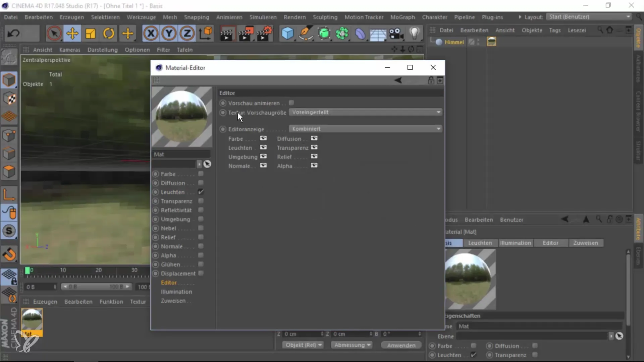Add a Camera object

point(396,33)
